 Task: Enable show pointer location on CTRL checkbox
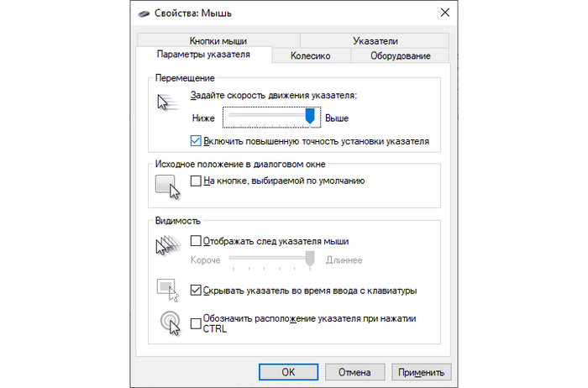click(x=196, y=323)
